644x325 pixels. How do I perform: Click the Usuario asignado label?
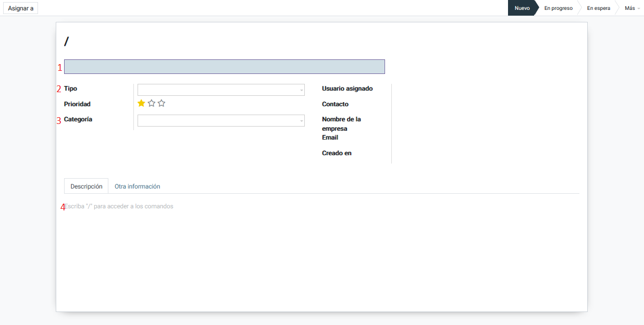[347, 89]
